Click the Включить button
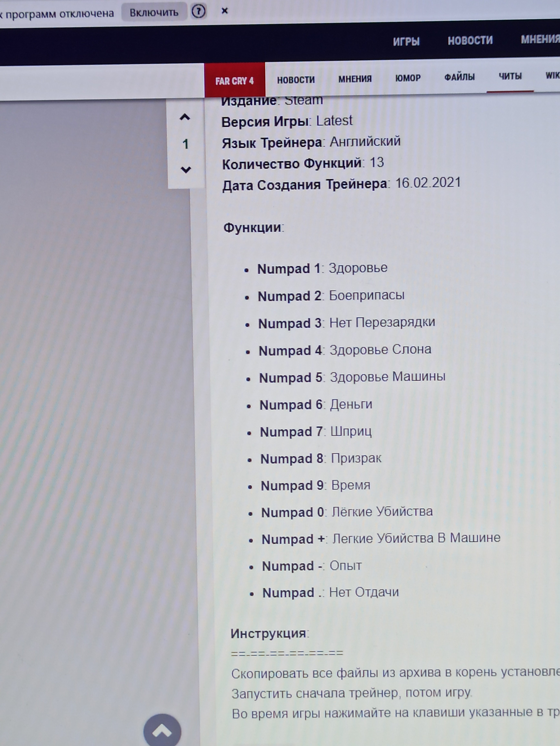Screen dimensions: 560x746 click(x=154, y=12)
